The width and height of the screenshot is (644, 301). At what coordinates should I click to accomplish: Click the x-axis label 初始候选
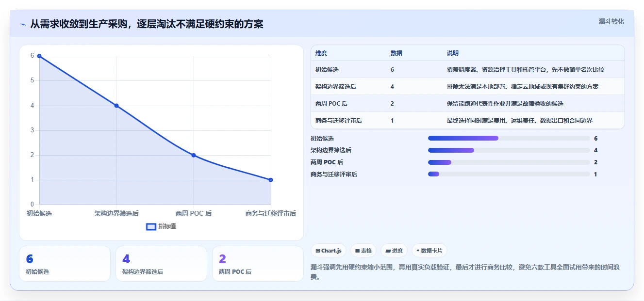(x=39, y=213)
